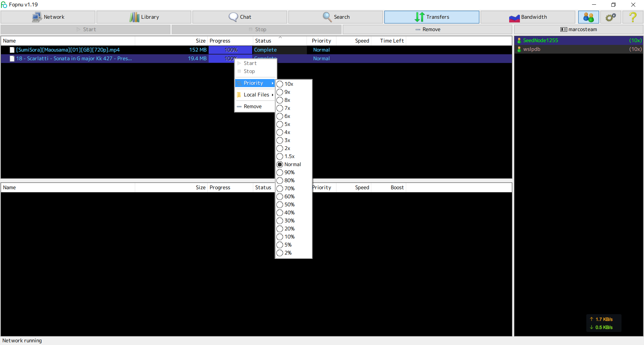Click the 100% progress bar of the mp4

click(x=230, y=50)
